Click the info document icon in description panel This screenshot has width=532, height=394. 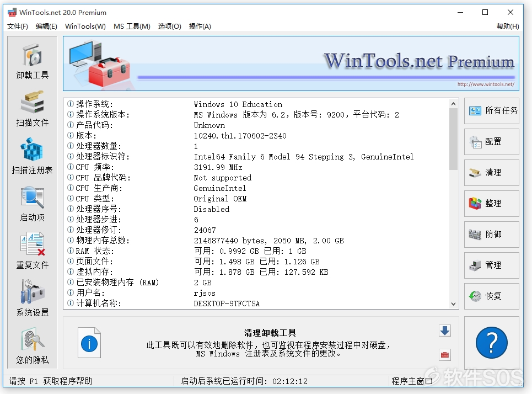[x=89, y=343]
